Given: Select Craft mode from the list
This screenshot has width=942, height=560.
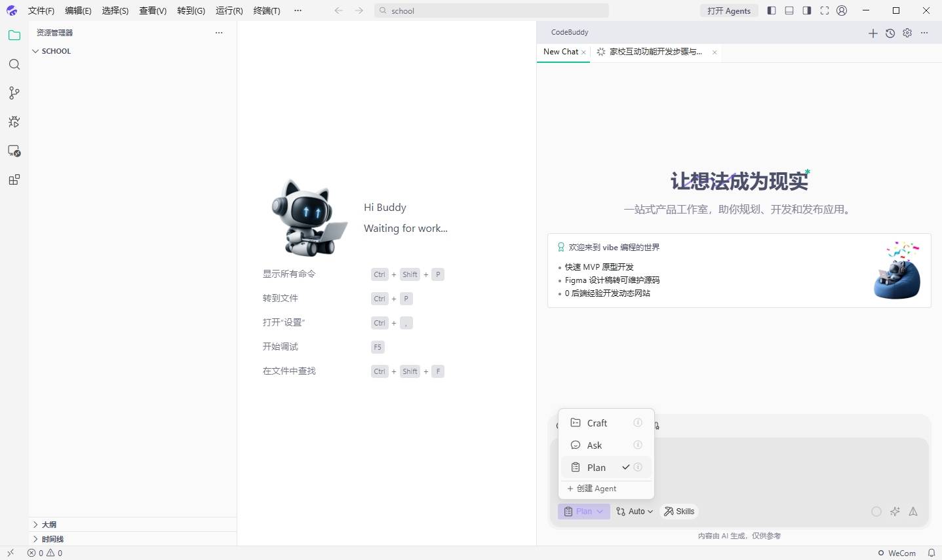Looking at the screenshot, I should 606,423.
